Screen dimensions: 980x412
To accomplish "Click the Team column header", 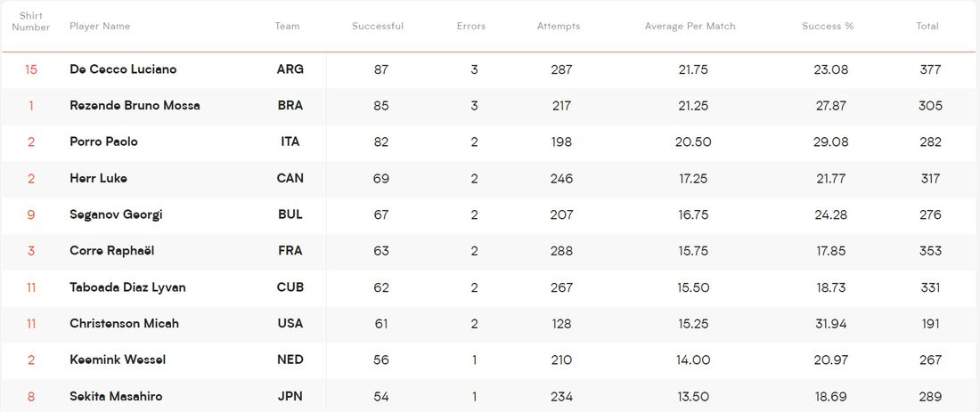I will (x=288, y=27).
